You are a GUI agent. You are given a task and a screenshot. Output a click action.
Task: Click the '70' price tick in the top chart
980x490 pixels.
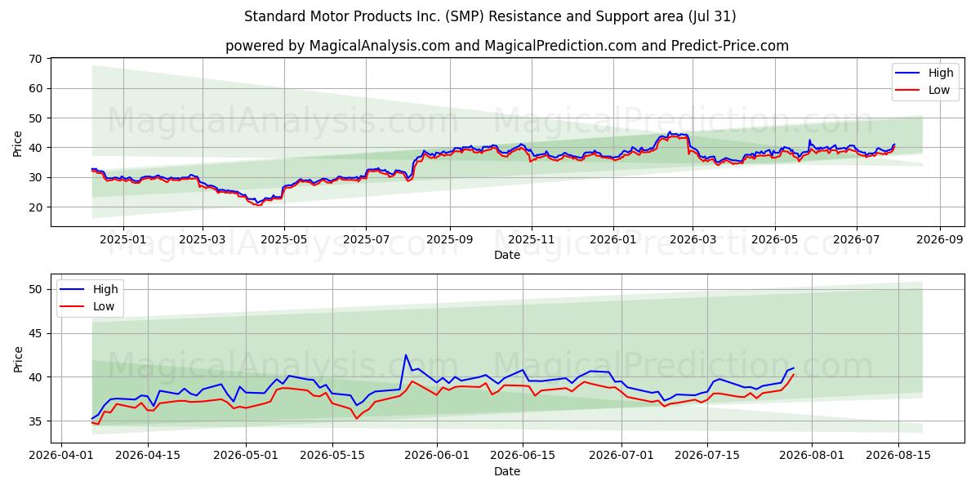tap(36, 59)
